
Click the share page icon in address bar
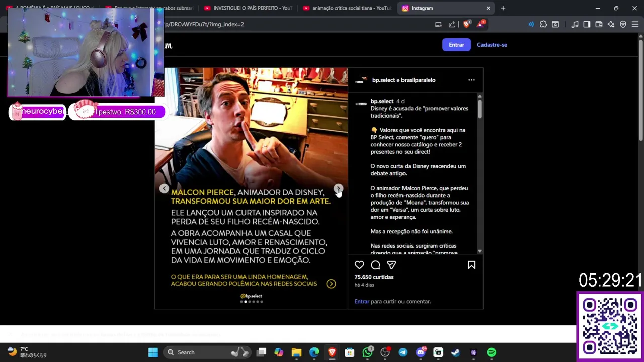pos(452,24)
